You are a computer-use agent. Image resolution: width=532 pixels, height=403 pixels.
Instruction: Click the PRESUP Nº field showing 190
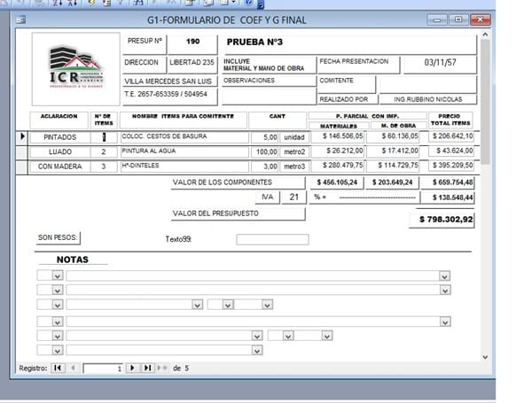coord(192,42)
